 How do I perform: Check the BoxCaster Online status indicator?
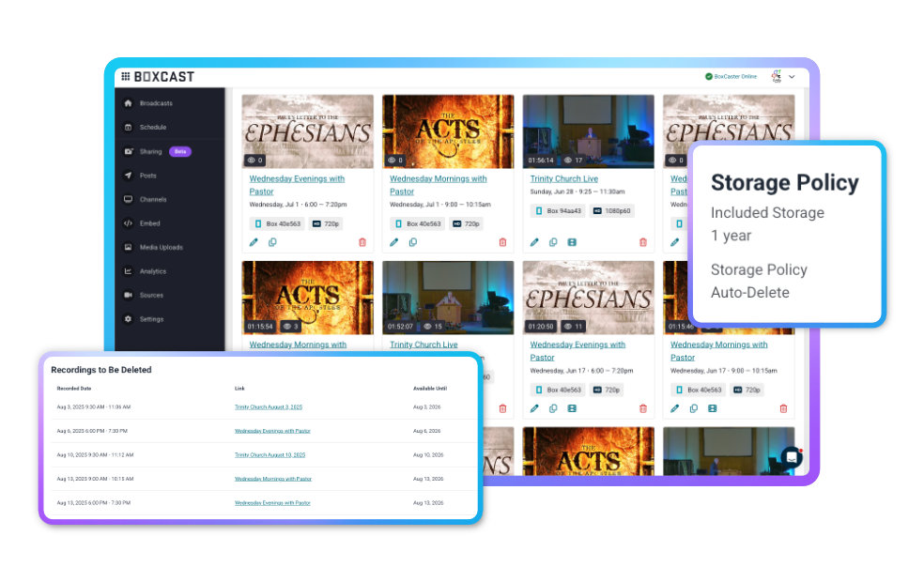(731, 77)
